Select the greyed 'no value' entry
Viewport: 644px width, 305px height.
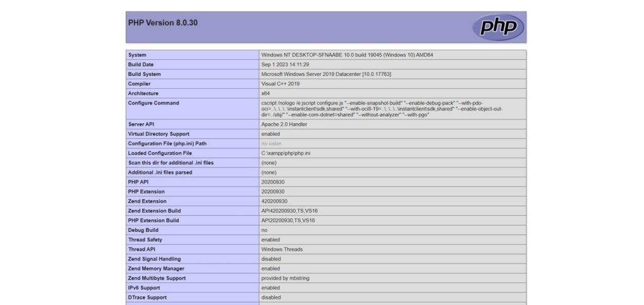271,143
